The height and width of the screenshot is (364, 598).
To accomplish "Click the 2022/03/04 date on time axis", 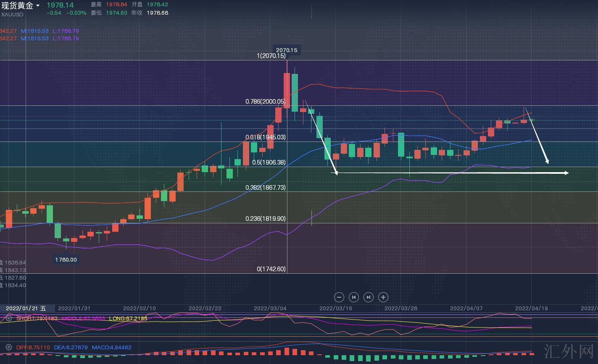I will (270, 308).
